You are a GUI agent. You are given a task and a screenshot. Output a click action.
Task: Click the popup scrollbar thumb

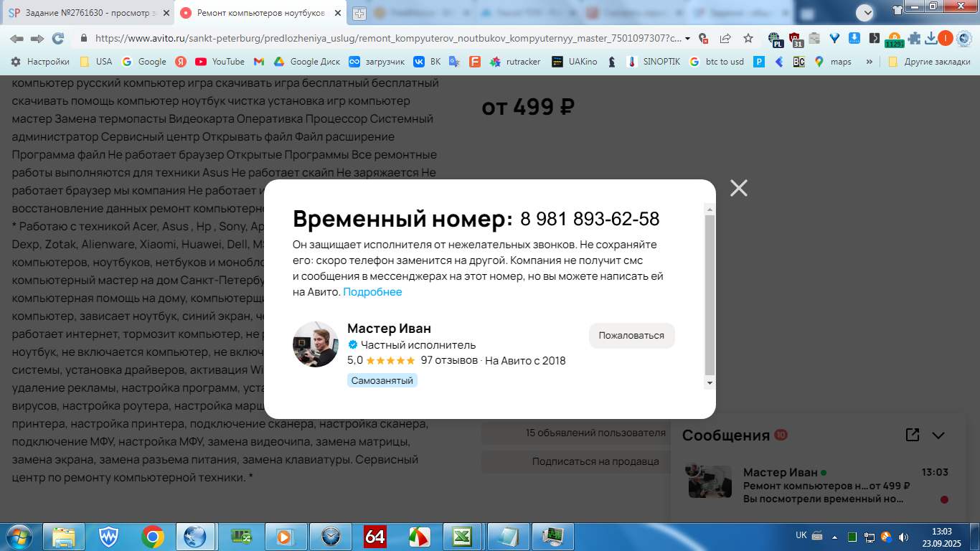click(x=710, y=295)
